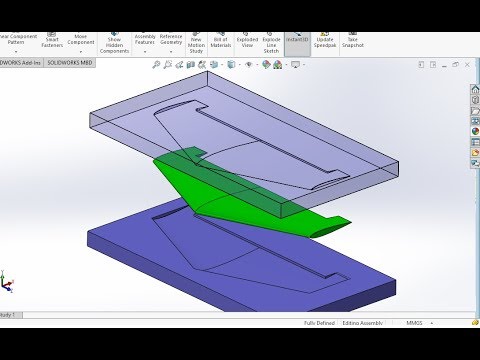Open the Study 1 tab
Screen dimensions: 480x360
coord(10,315)
